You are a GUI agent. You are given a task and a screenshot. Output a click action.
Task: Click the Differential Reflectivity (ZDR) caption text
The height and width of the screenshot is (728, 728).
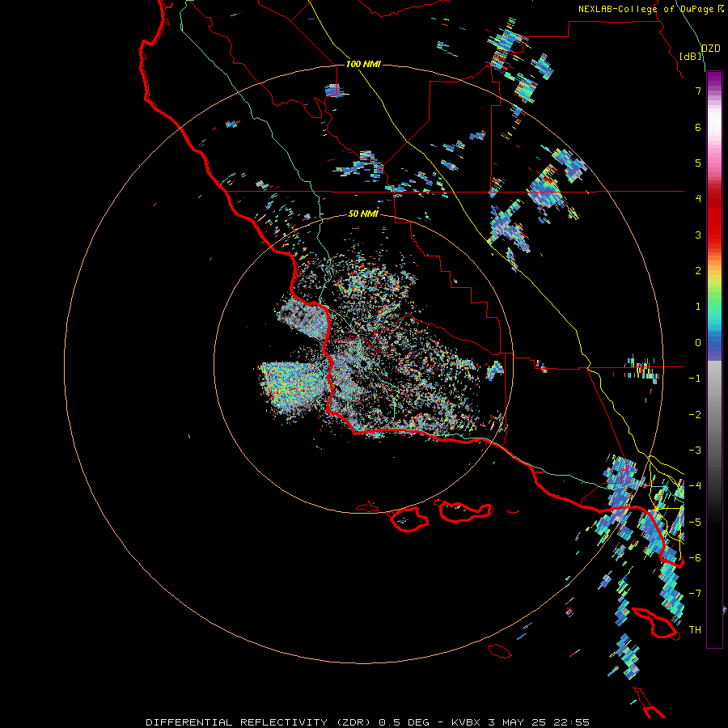[x=260, y=722]
